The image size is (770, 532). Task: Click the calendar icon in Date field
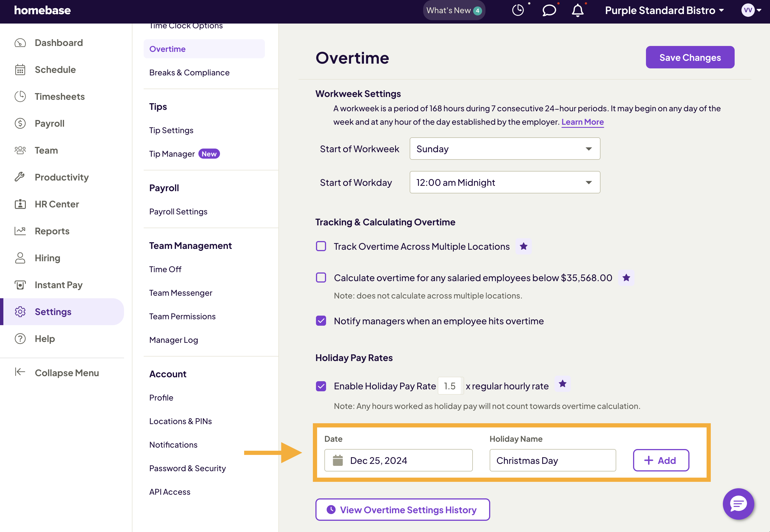pos(338,460)
